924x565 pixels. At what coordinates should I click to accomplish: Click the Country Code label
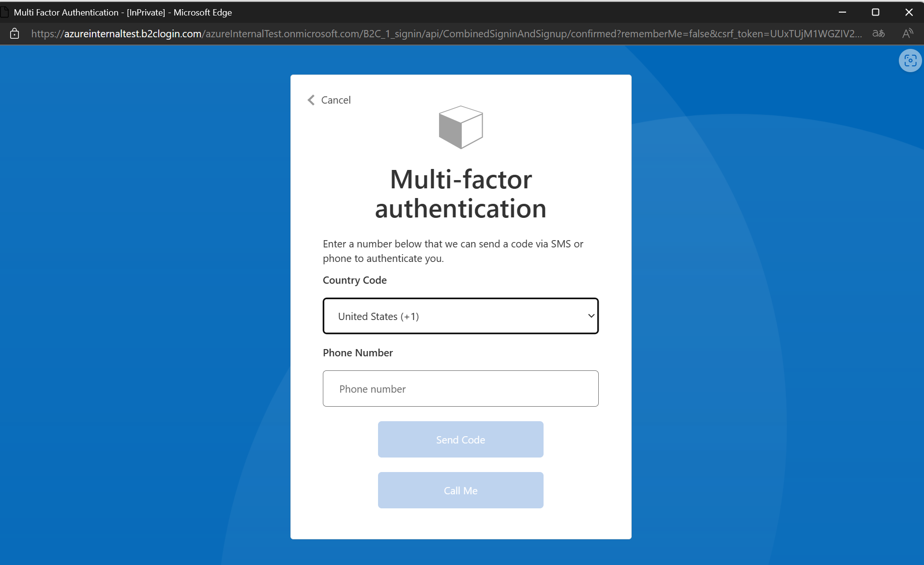(x=354, y=280)
